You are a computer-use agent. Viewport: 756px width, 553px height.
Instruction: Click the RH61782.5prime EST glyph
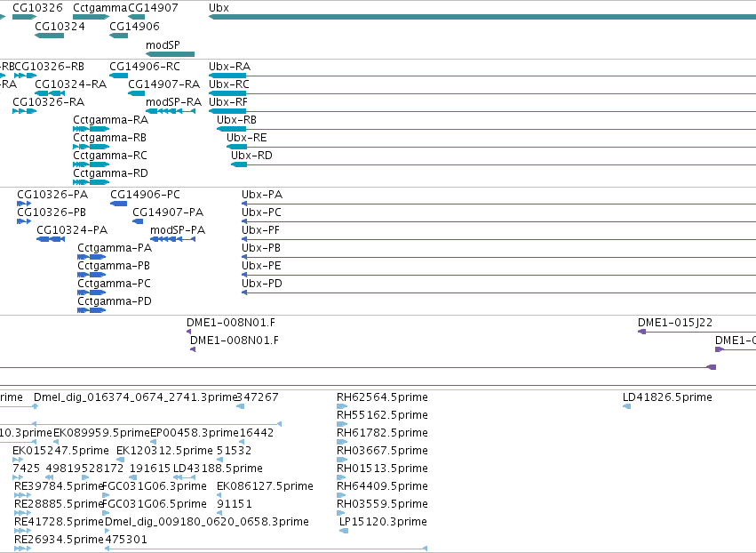(342, 442)
